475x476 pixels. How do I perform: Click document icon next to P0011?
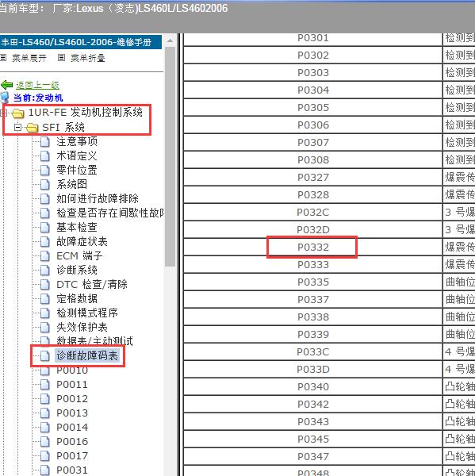(x=45, y=385)
